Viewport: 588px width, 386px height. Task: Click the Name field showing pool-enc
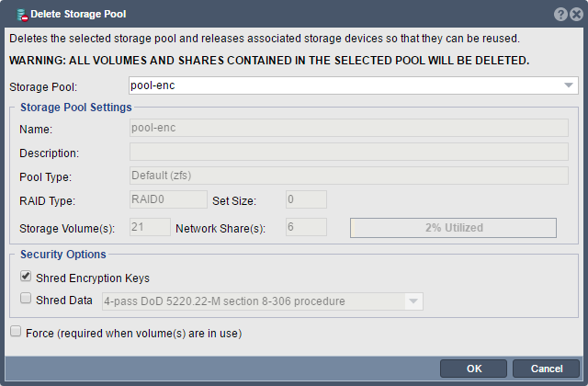point(349,128)
